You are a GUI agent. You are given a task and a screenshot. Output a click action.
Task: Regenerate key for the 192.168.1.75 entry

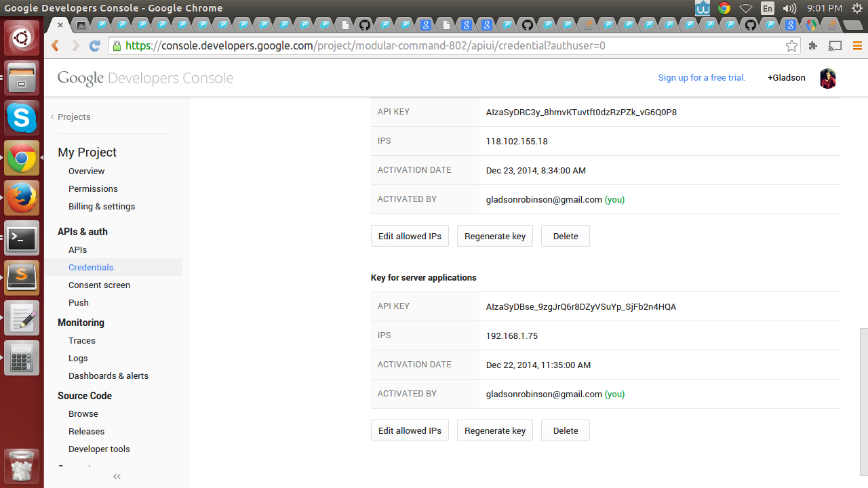click(495, 430)
